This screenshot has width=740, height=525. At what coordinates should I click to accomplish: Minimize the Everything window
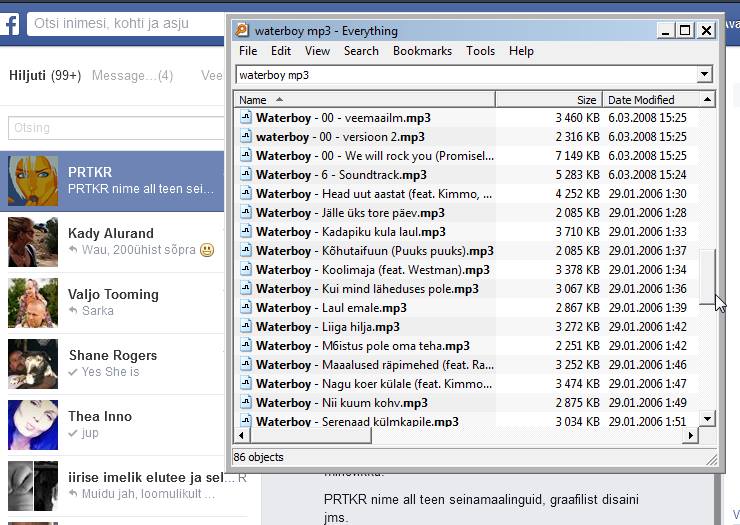pyautogui.click(x=665, y=31)
